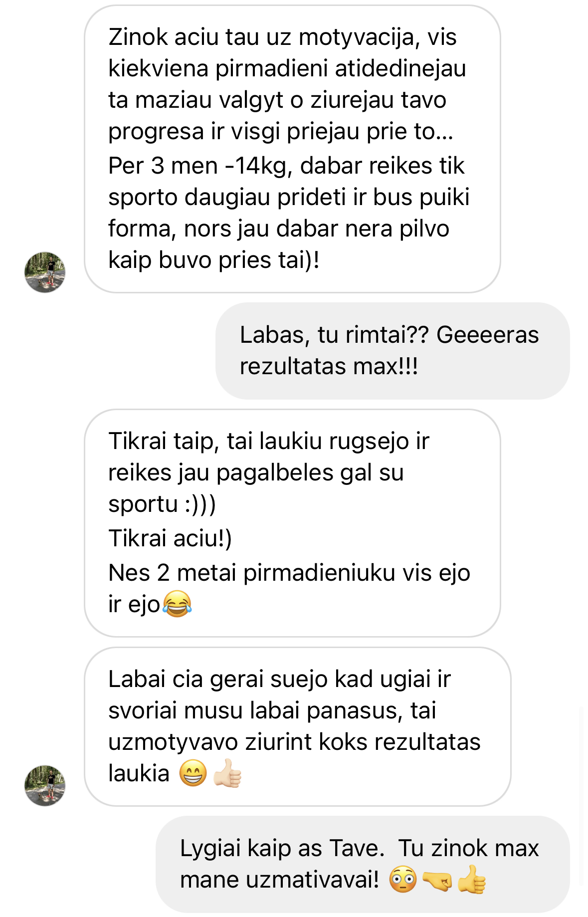Tap the 'sportu :)))' text line
Viewport: 588px width, 917px height.
(162, 504)
